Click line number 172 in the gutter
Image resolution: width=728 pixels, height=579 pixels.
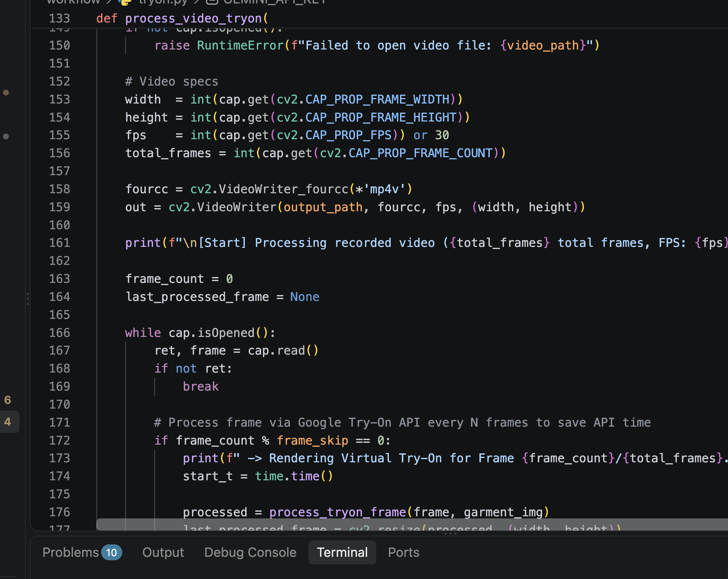click(x=60, y=440)
